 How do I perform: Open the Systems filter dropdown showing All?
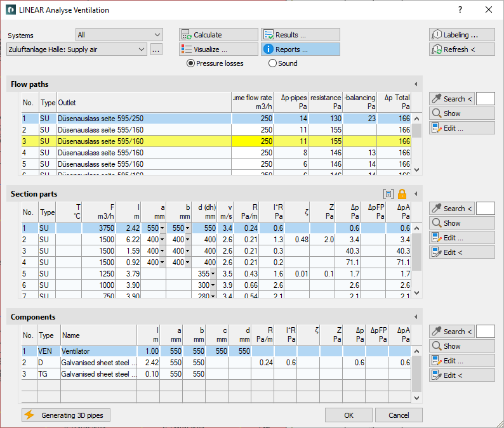[x=119, y=35]
